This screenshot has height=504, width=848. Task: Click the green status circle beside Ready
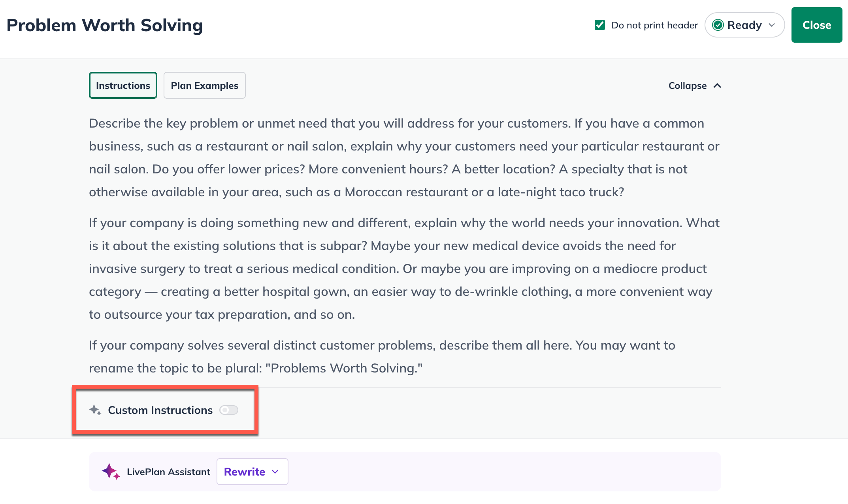718,25
